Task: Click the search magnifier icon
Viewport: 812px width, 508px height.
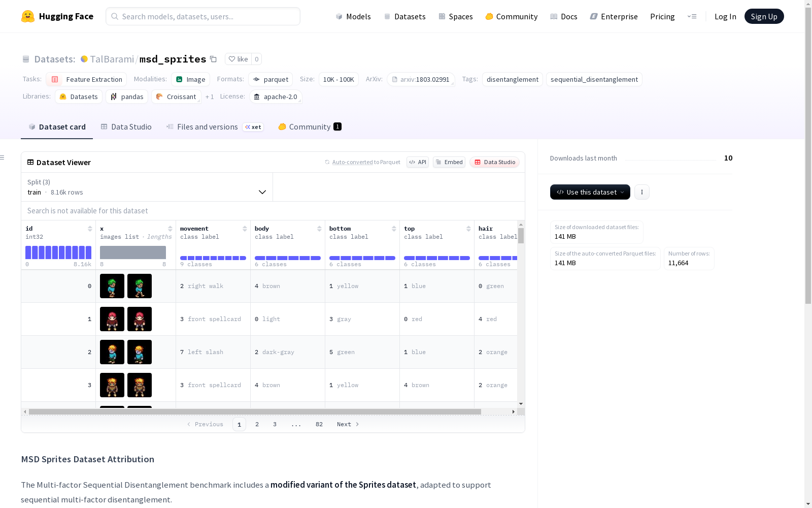Action: point(115,16)
